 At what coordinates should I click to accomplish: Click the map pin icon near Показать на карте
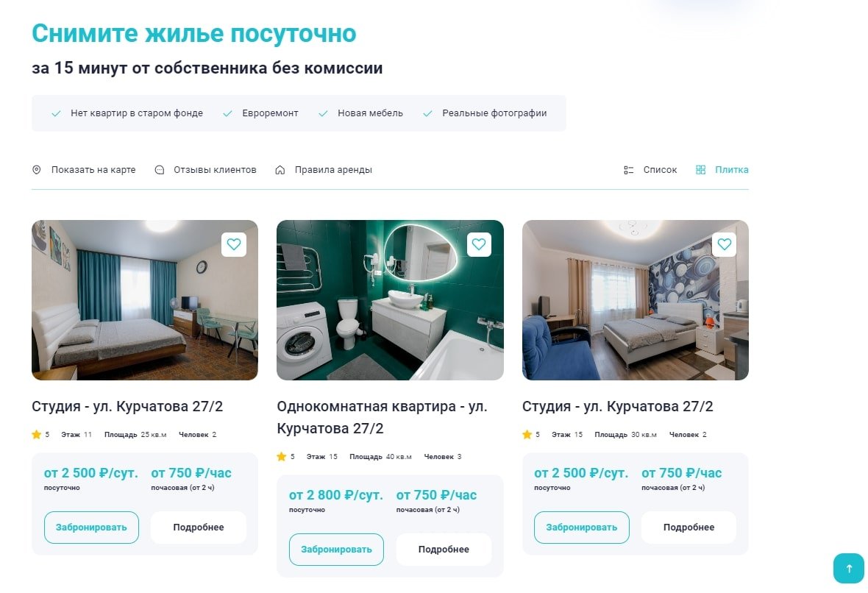(37, 170)
